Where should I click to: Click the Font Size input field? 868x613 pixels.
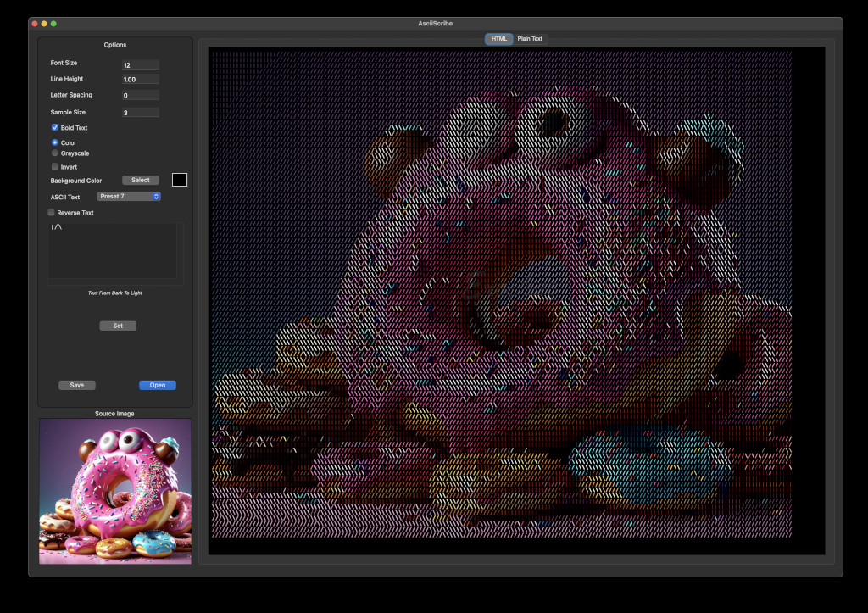point(141,64)
